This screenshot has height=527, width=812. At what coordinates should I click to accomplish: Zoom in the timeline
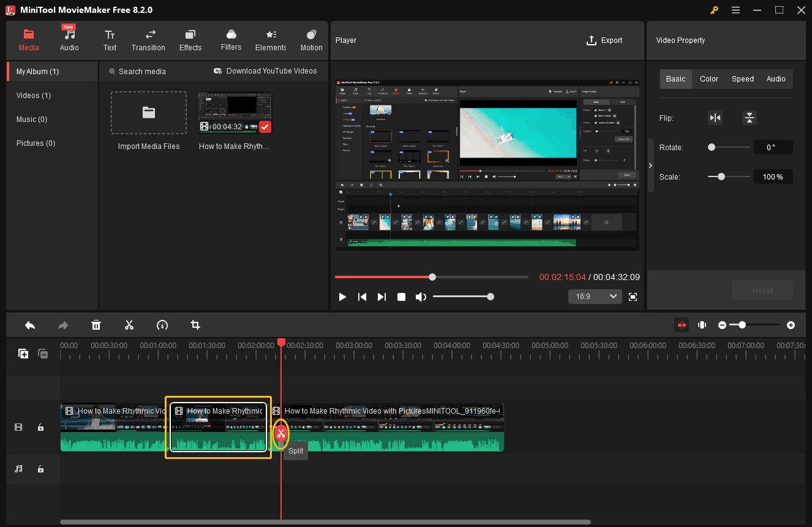pyautogui.click(x=791, y=325)
